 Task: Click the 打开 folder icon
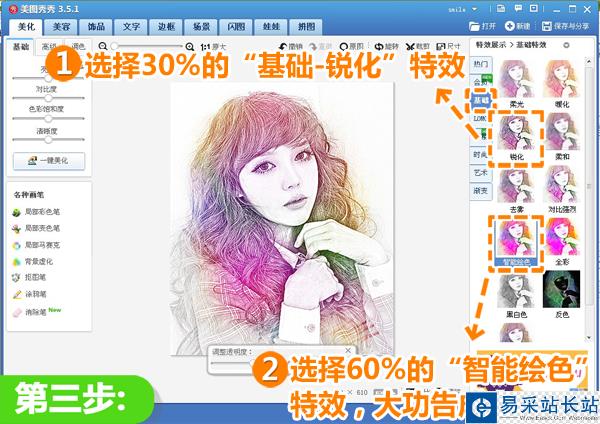pos(474,26)
